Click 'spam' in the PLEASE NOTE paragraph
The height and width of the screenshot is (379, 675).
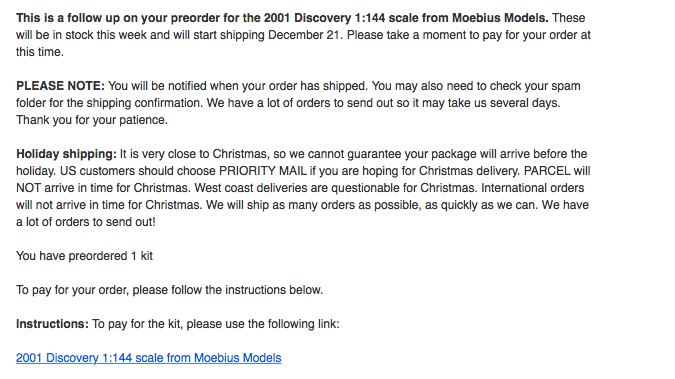pyautogui.click(x=566, y=86)
